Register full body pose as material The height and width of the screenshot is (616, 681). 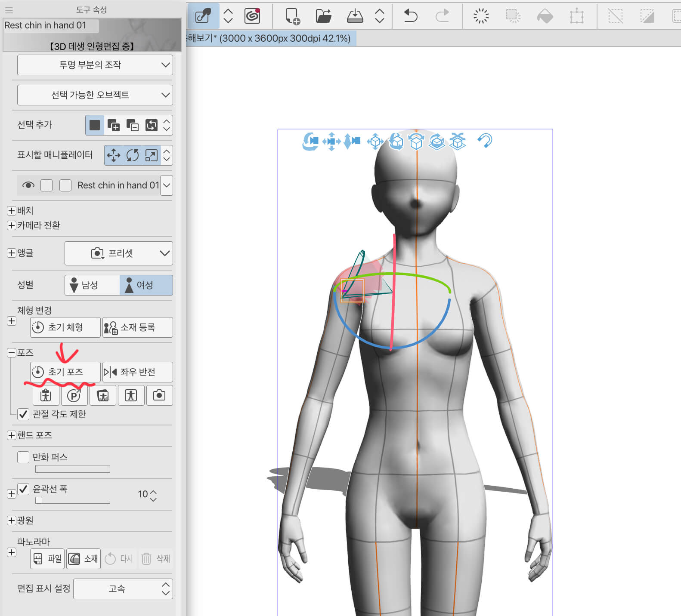[46, 395]
